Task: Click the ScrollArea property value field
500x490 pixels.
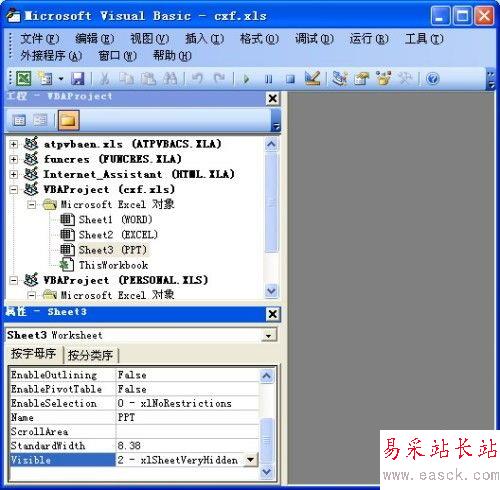Action: click(187, 432)
